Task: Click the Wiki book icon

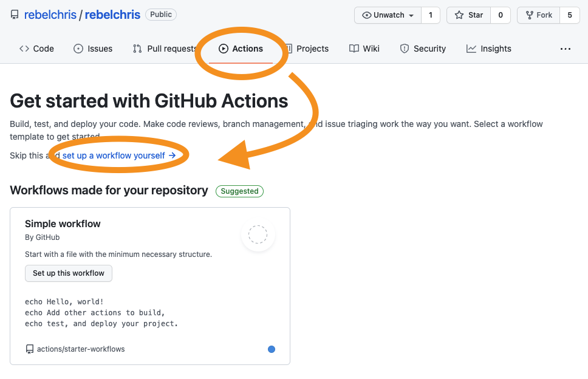Action: pyautogui.click(x=354, y=49)
